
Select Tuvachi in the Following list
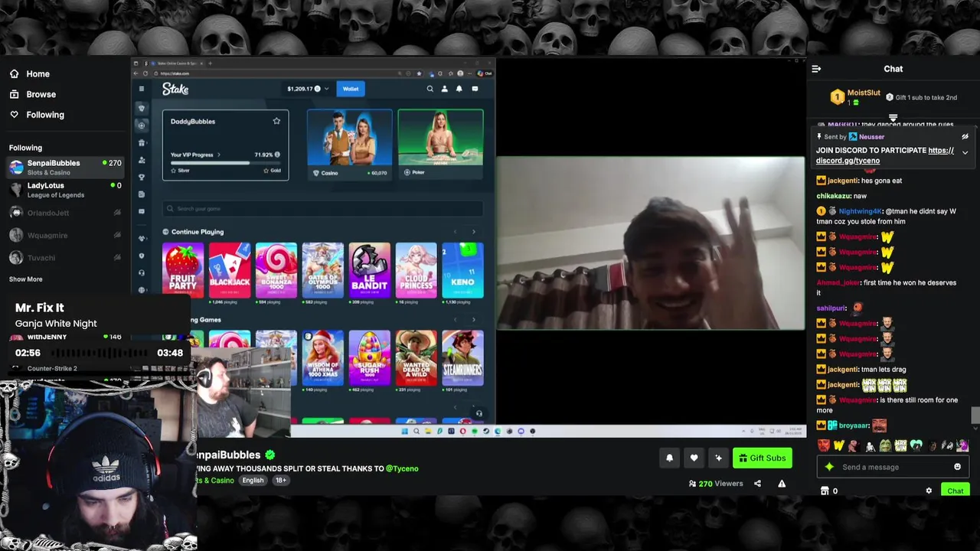pyautogui.click(x=65, y=257)
